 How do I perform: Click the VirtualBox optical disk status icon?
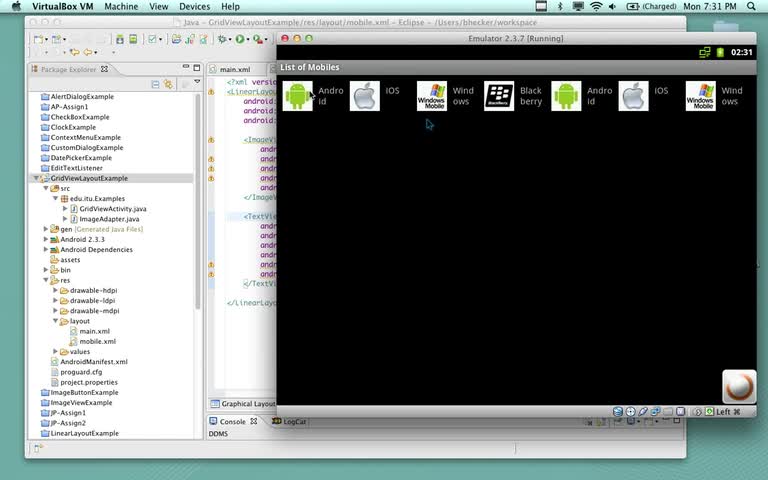pos(630,411)
